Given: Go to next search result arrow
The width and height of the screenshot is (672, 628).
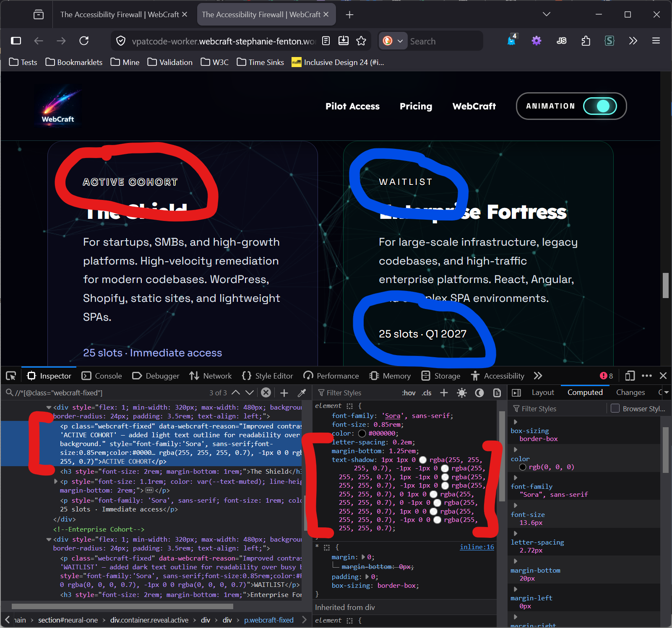Looking at the screenshot, I should 250,392.
